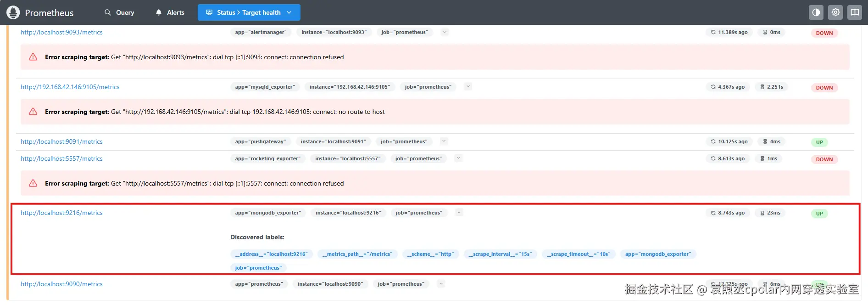868x305 pixels.
Task: Expand labels for the localhost:9090 prometheus target
Action: [441, 283]
